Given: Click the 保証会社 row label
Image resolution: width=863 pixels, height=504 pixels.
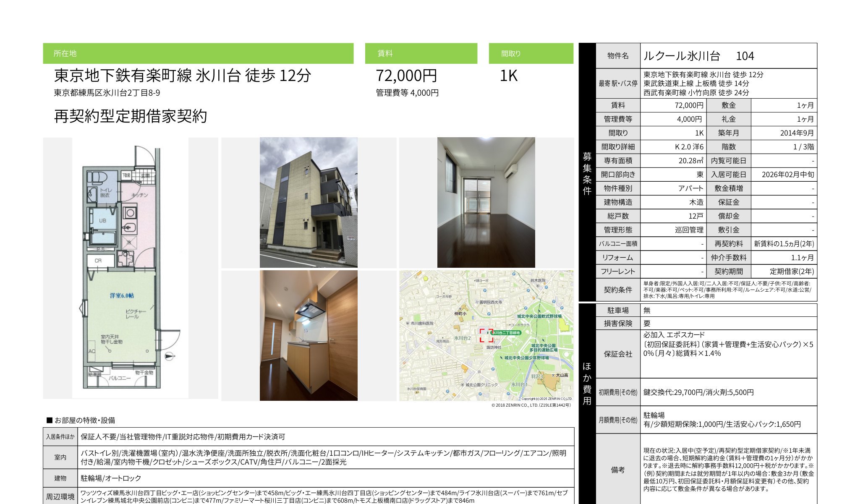Looking at the screenshot, I should (618, 354).
